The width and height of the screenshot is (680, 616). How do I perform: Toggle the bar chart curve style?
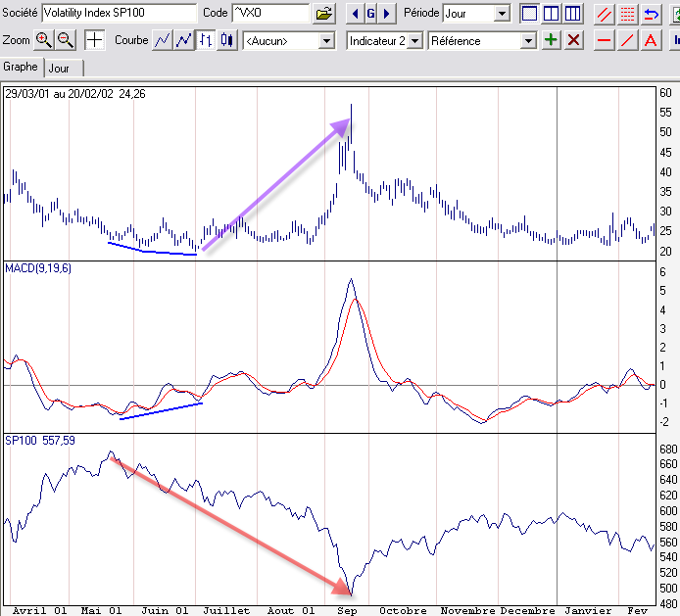point(206,40)
